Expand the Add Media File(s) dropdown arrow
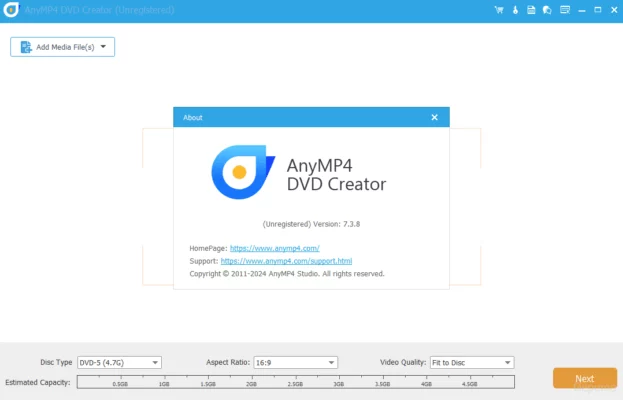Image resolution: width=623 pixels, height=400 pixels. 103,46
